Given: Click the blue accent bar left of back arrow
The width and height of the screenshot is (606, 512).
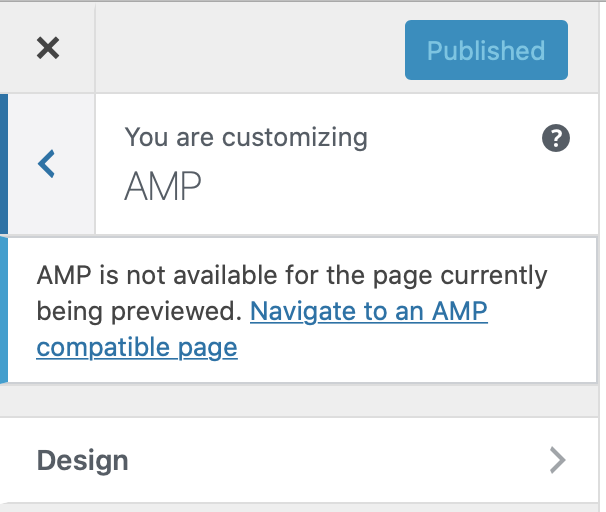Looking at the screenshot, I should pyautogui.click(x=3, y=164).
